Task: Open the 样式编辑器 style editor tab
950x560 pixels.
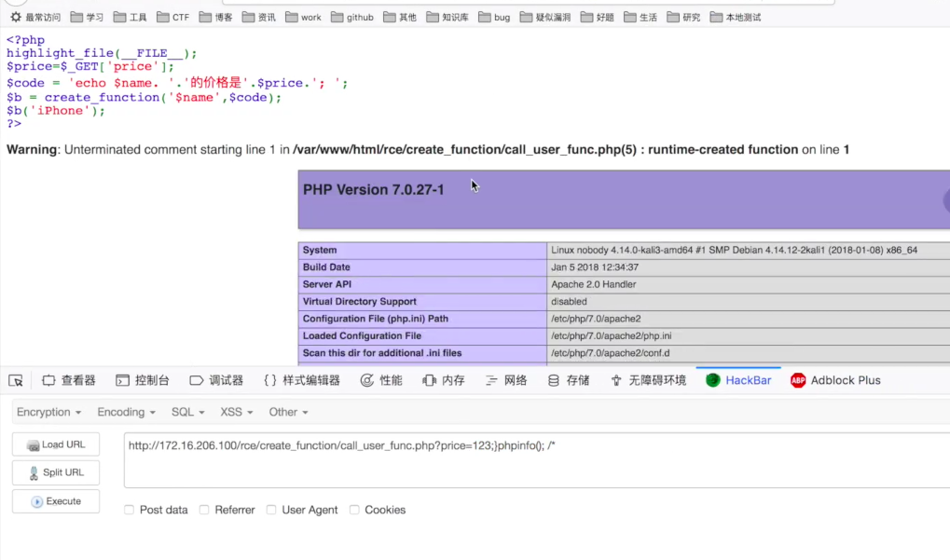Action: click(302, 380)
